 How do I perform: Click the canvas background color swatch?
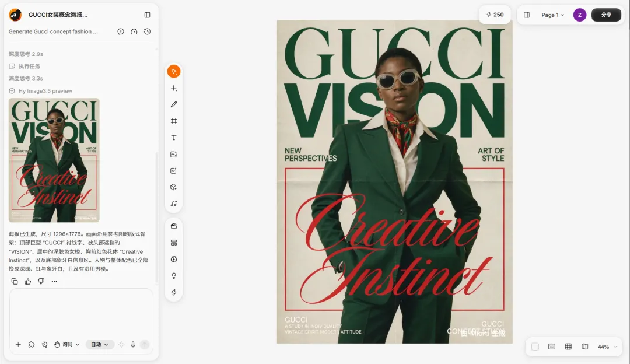point(535,346)
